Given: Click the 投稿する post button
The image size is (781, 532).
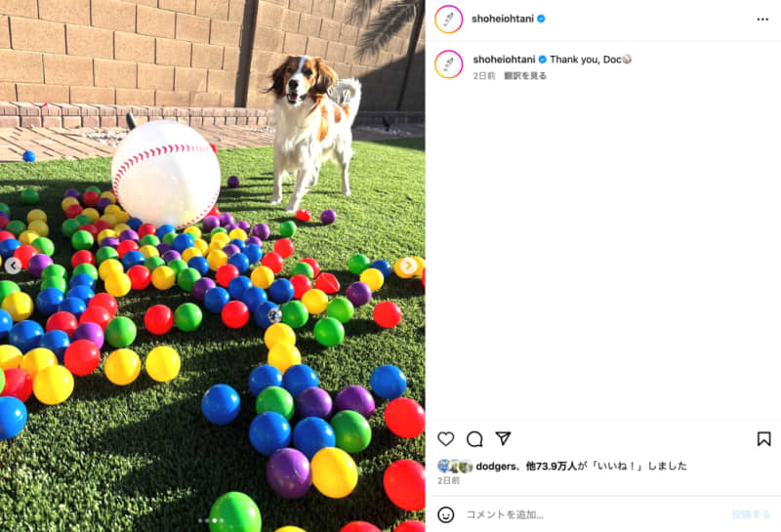Looking at the screenshot, I should (751, 514).
